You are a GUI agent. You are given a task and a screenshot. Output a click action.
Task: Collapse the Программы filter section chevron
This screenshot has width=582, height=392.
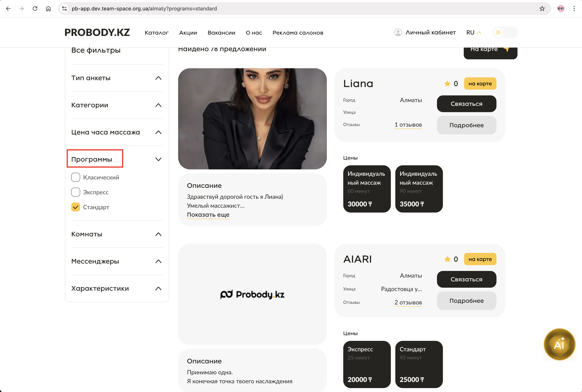(x=158, y=159)
